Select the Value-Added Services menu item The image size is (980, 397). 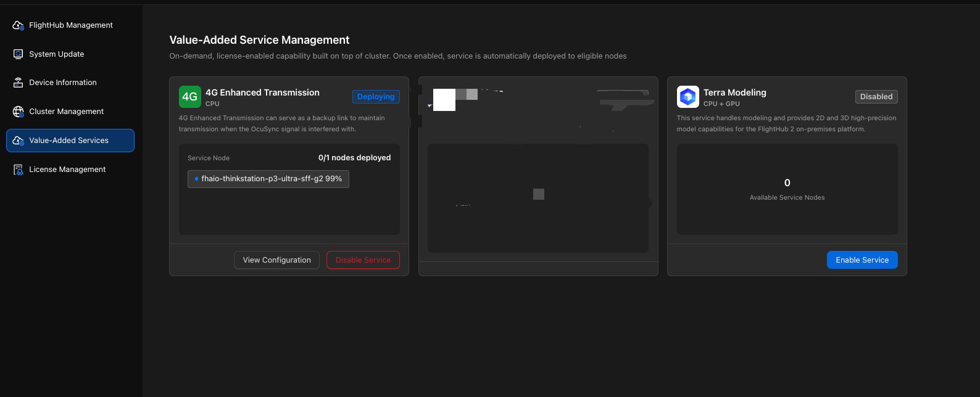tap(70, 141)
